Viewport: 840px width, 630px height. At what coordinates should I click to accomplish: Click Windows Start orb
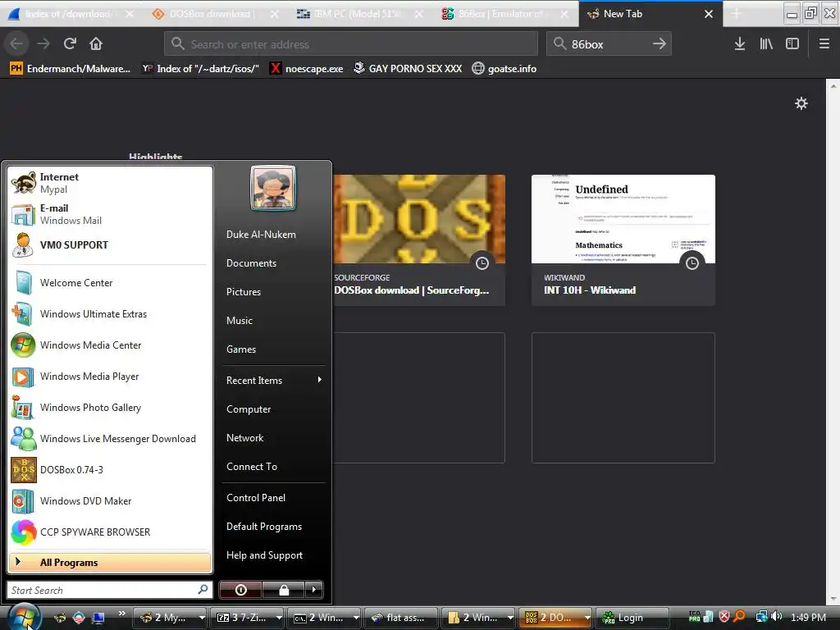pyautogui.click(x=22, y=617)
